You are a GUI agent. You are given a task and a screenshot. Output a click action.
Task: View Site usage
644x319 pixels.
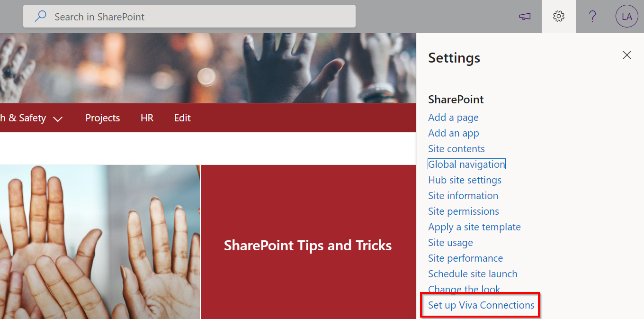[x=450, y=243]
